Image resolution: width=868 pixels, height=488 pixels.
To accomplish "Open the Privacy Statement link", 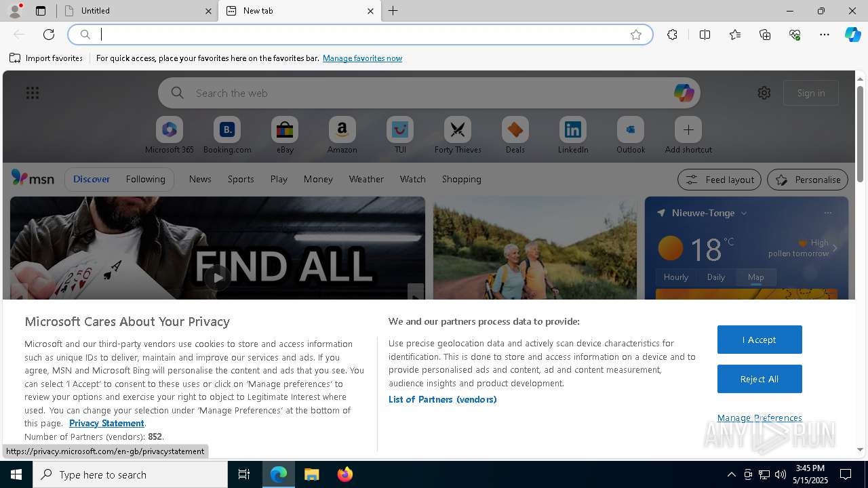I will (x=106, y=423).
